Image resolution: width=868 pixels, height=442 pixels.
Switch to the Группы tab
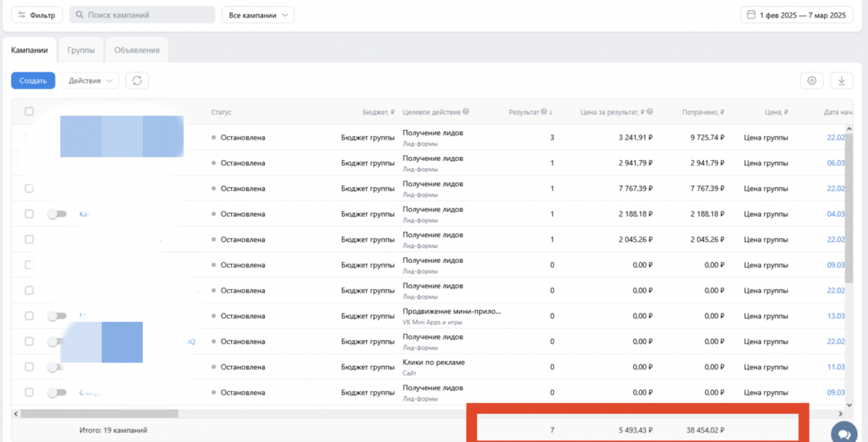click(x=81, y=50)
